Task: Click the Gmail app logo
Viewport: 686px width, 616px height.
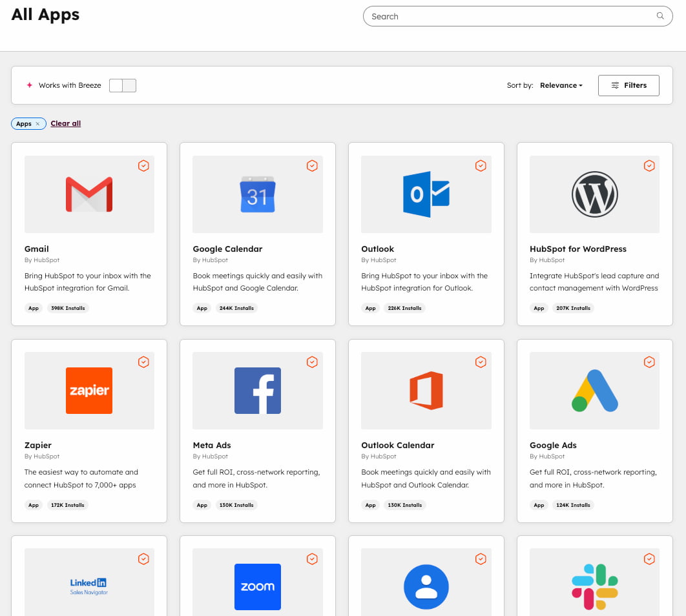Action: coord(89,194)
